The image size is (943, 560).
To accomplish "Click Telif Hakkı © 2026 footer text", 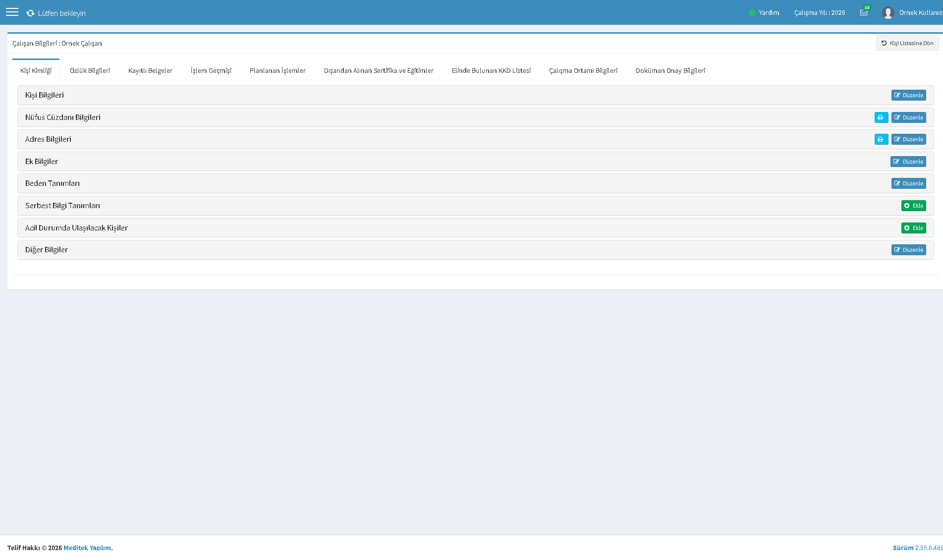I will pos(35,548).
